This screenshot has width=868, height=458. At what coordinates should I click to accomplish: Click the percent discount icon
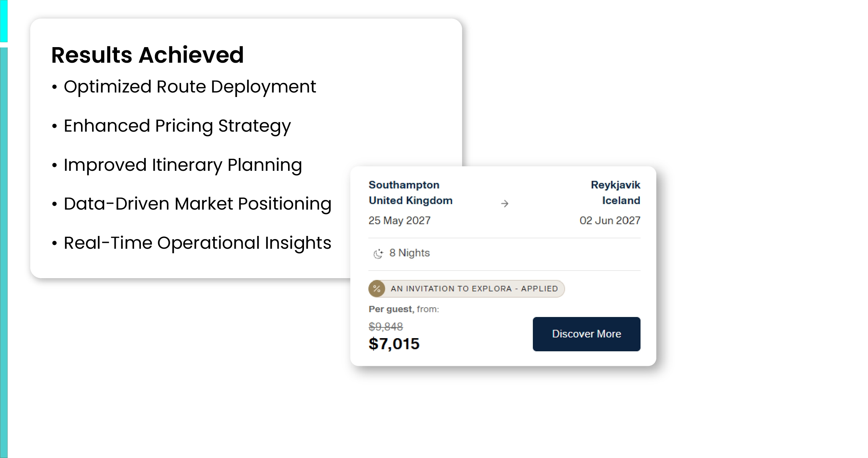click(377, 289)
